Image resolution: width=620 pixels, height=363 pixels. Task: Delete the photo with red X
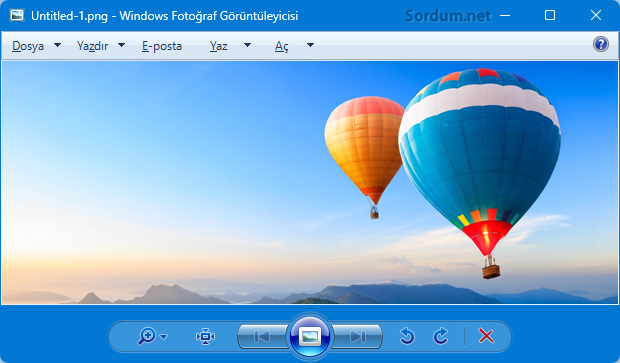coord(486,336)
